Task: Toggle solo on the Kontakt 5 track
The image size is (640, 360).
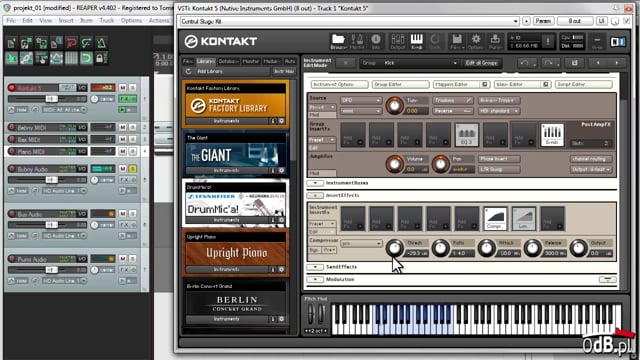Action: pos(133,88)
